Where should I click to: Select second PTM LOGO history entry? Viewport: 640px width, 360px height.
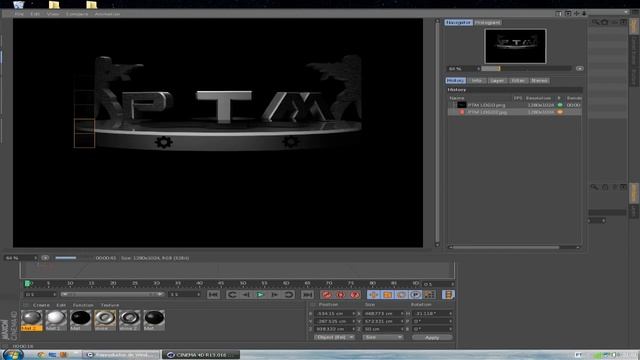click(515, 112)
